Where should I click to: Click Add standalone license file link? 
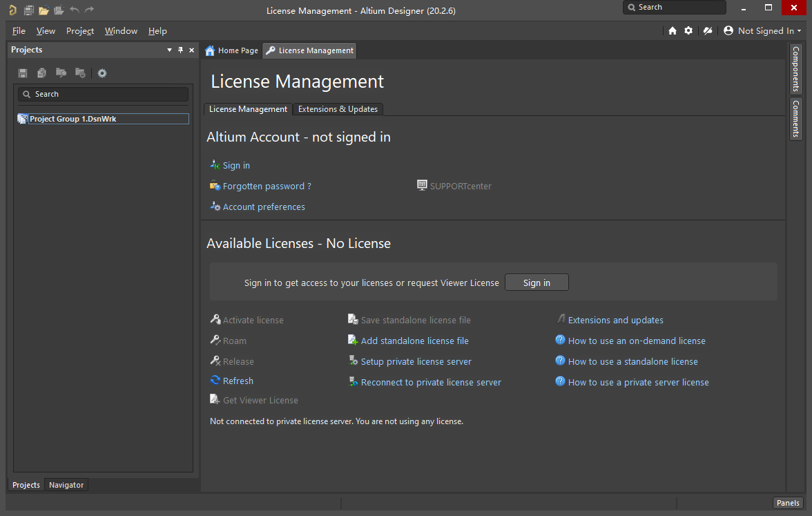(414, 341)
